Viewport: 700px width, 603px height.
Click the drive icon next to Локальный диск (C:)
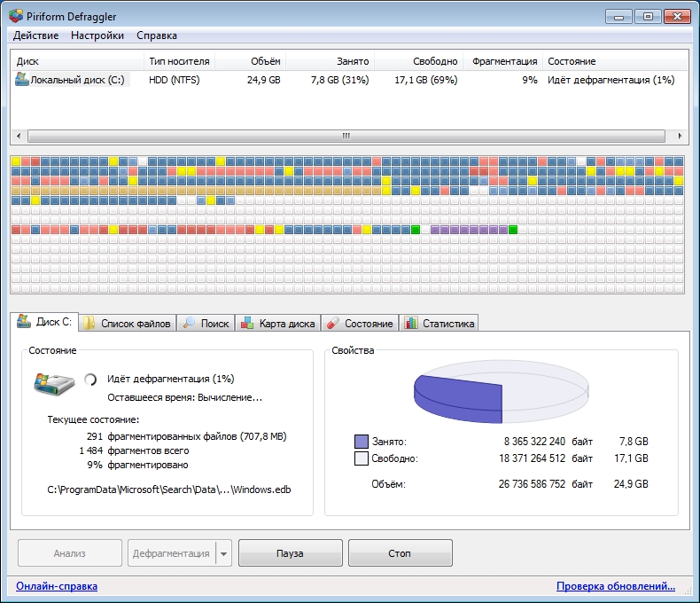[x=22, y=80]
